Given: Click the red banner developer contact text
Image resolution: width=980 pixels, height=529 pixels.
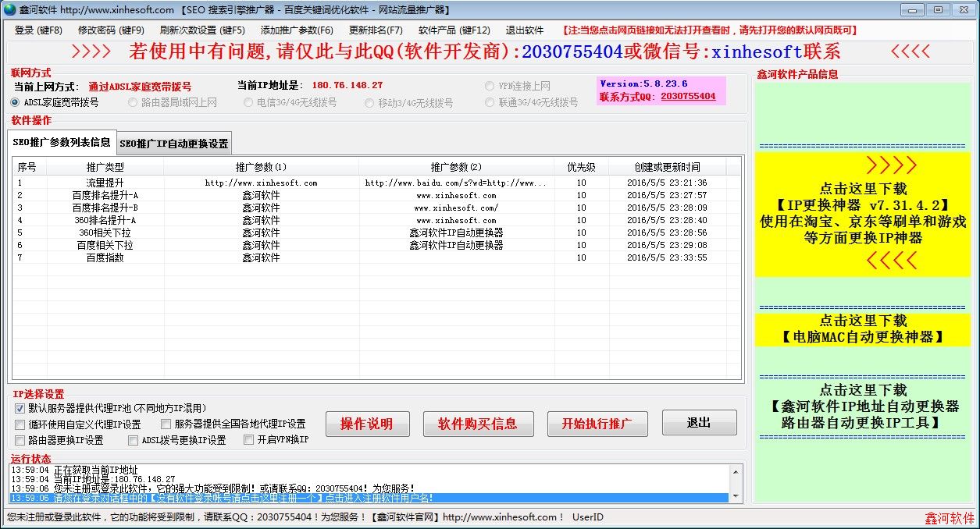Looking at the screenshot, I should [x=485, y=51].
